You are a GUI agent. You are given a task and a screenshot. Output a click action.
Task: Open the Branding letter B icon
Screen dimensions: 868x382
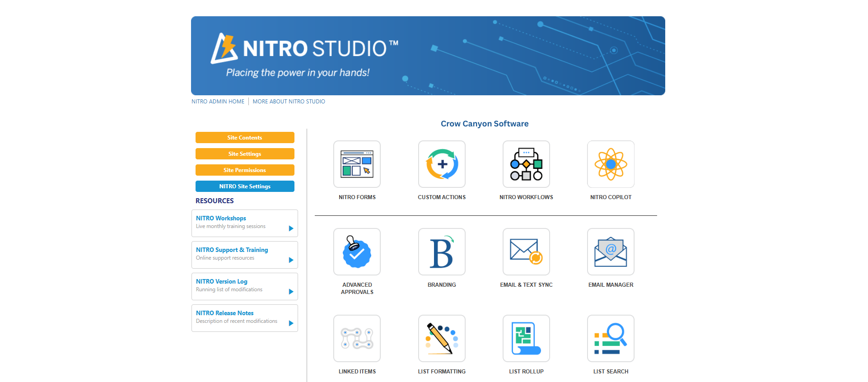click(442, 252)
